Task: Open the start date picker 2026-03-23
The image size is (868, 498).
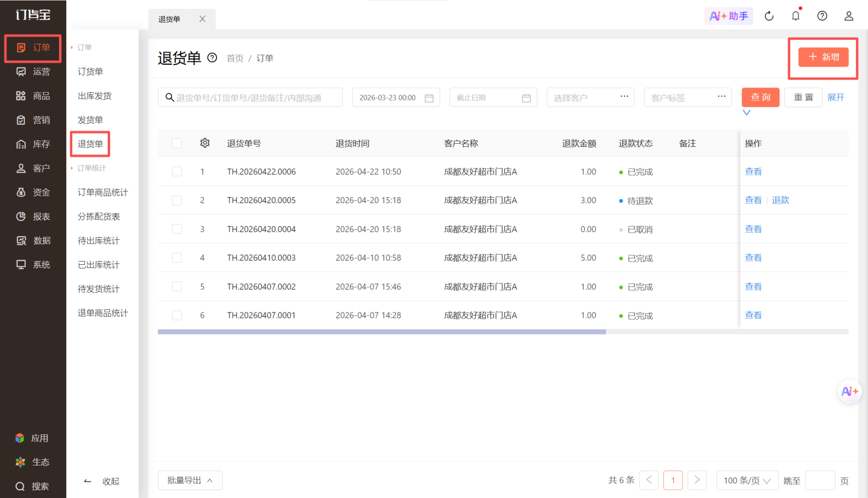Action: [x=396, y=97]
